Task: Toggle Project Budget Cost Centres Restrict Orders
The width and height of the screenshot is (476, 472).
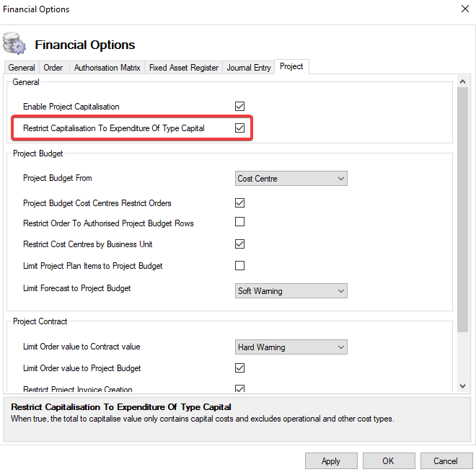Action: coord(240,203)
